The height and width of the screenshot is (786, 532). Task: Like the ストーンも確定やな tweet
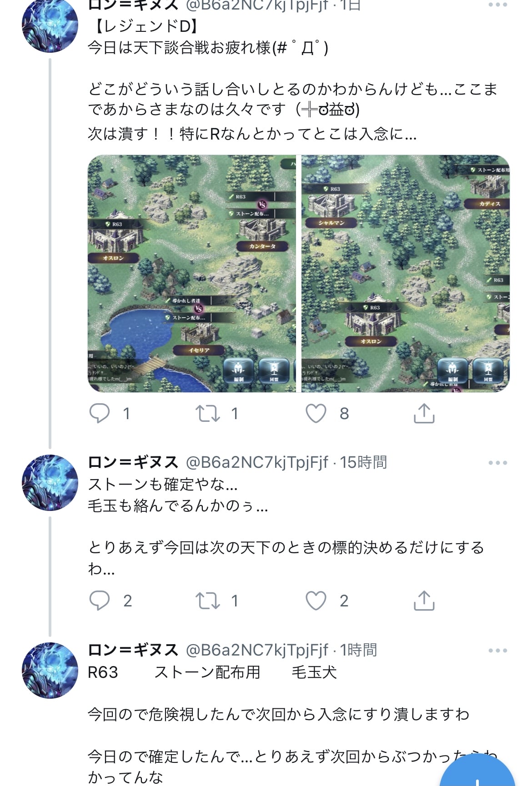tap(316, 601)
